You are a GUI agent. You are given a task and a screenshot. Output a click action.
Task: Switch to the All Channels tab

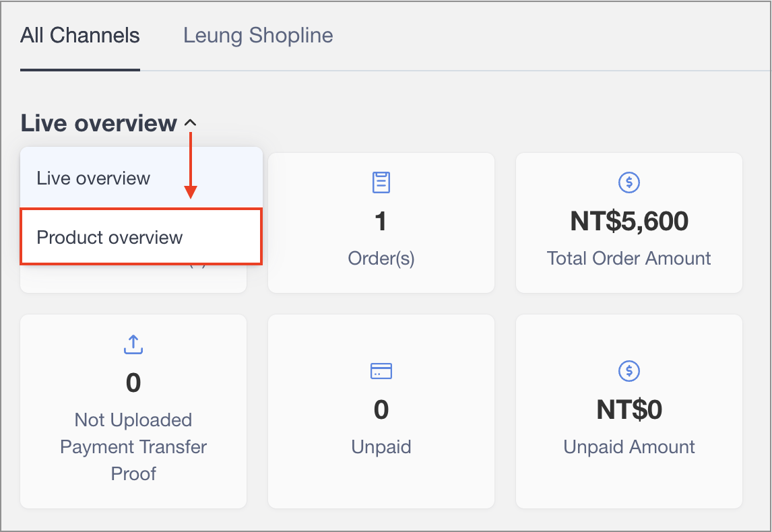tap(79, 36)
